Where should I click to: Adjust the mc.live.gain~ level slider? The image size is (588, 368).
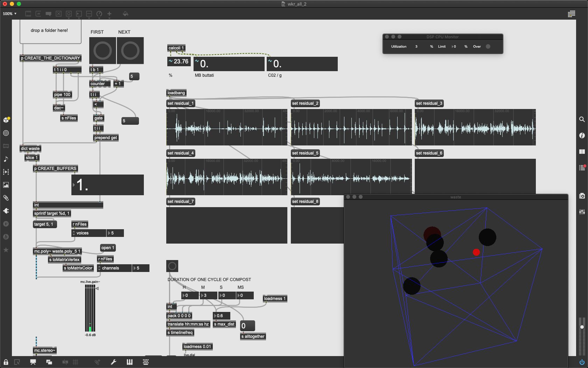pyautogui.click(x=90, y=308)
